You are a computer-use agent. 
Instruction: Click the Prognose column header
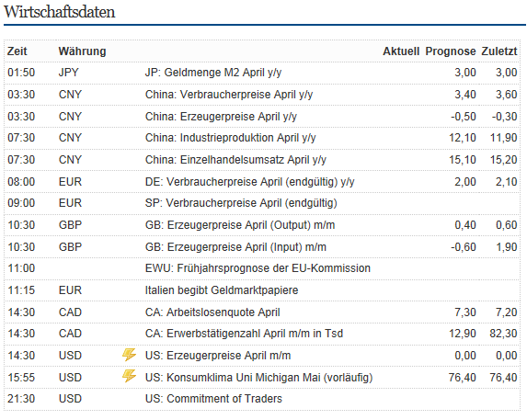pyautogui.click(x=451, y=51)
